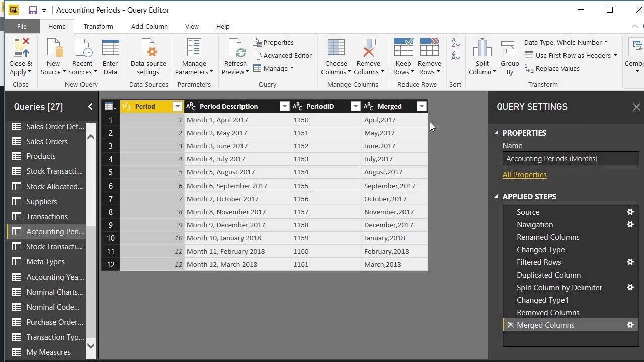Open the Source step settings gear
The image size is (644, 362).
630,212
